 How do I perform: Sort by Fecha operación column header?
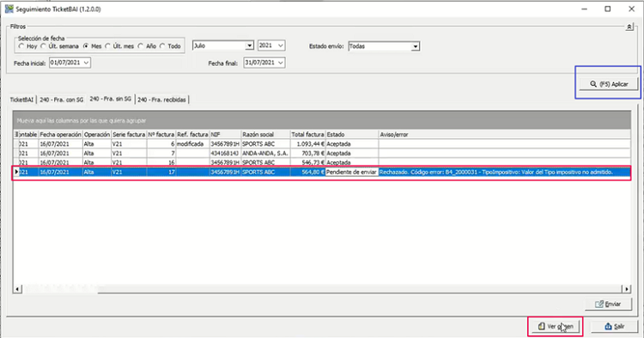(60, 135)
